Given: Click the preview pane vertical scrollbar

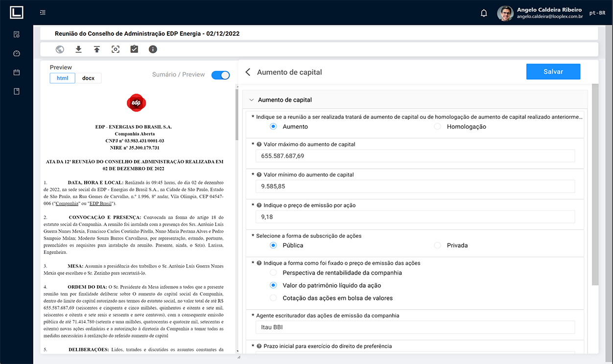Looking at the screenshot, I should pyautogui.click(x=237, y=115).
